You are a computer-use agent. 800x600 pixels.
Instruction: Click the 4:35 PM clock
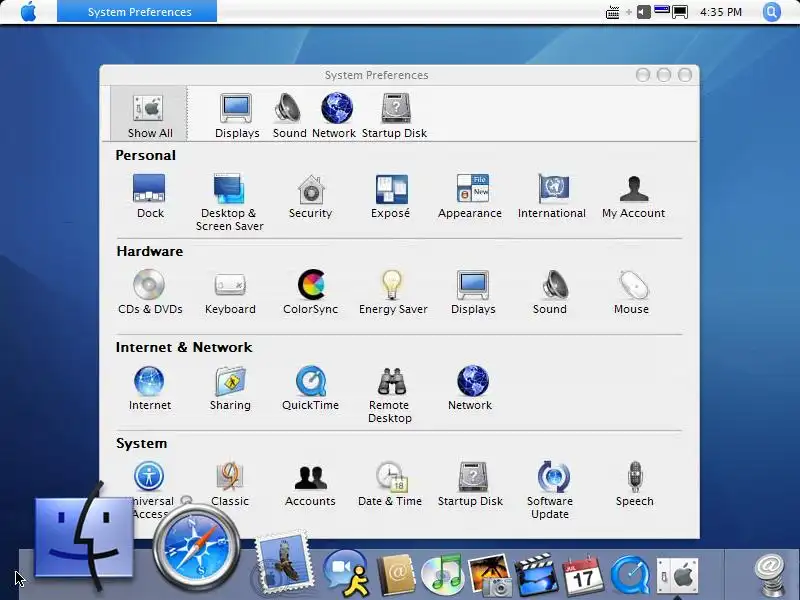(721, 12)
